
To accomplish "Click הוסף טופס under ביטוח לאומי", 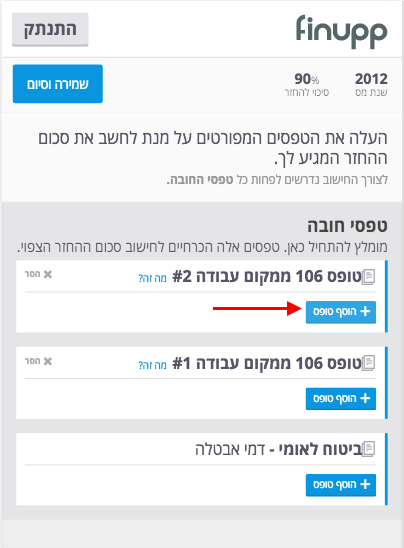I will pyautogui.click(x=341, y=485).
